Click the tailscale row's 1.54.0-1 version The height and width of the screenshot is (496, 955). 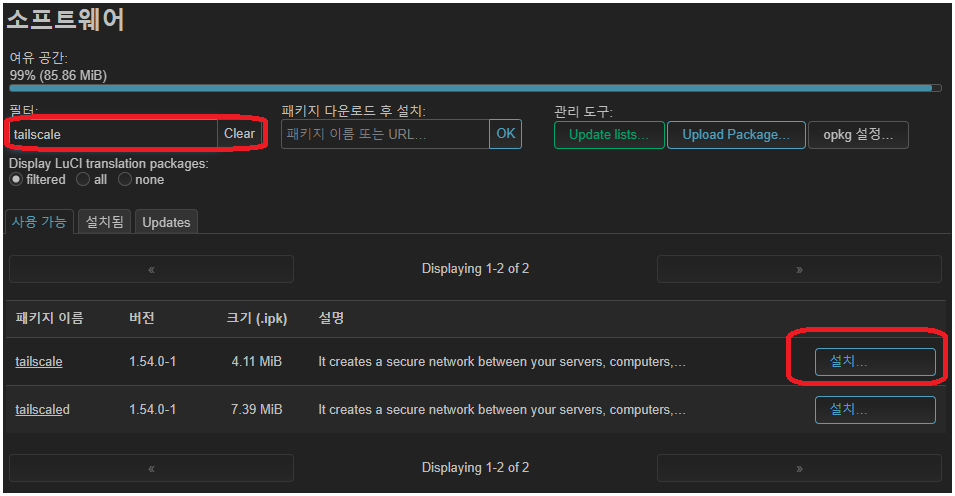(152, 361)
